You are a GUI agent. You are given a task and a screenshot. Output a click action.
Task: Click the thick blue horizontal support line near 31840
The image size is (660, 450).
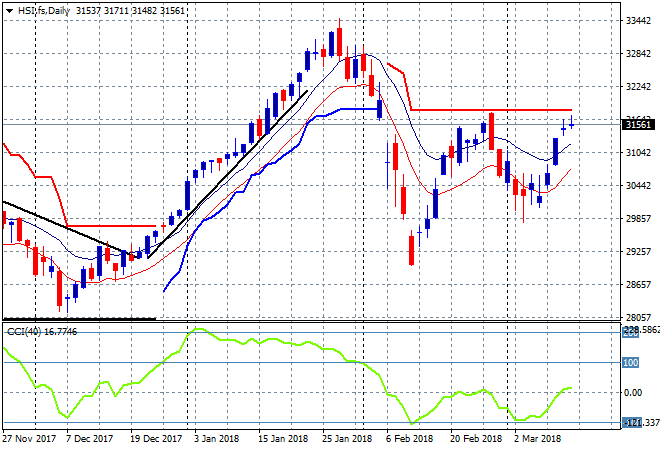359,109
